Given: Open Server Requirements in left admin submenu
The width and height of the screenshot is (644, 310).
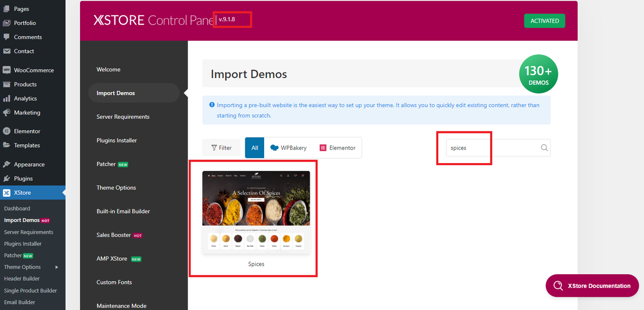Looking at the screenshot, I should (29, 232).
